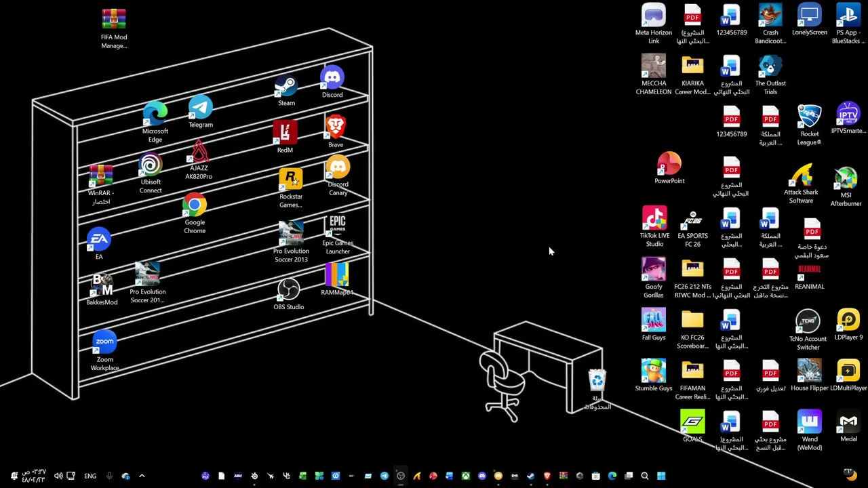Open the taskbar clock and calendar
The height and width of the screenshot is (488, 868).
tap(33, 476)
